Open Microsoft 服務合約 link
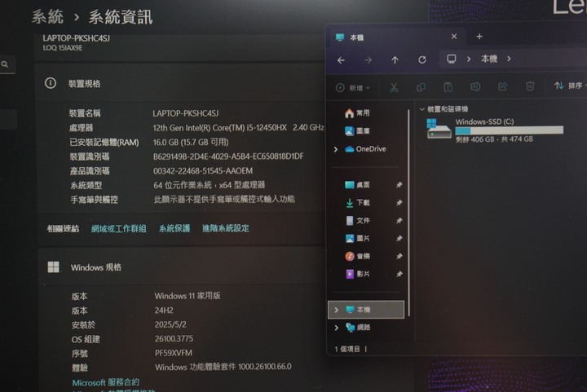 click(105, 382)
